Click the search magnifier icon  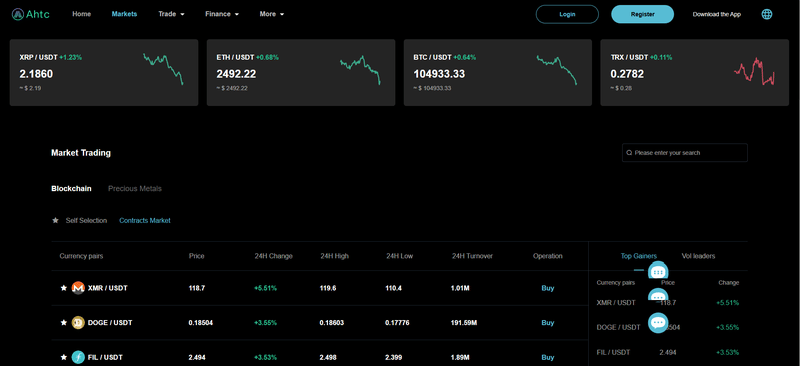[629, 153]
